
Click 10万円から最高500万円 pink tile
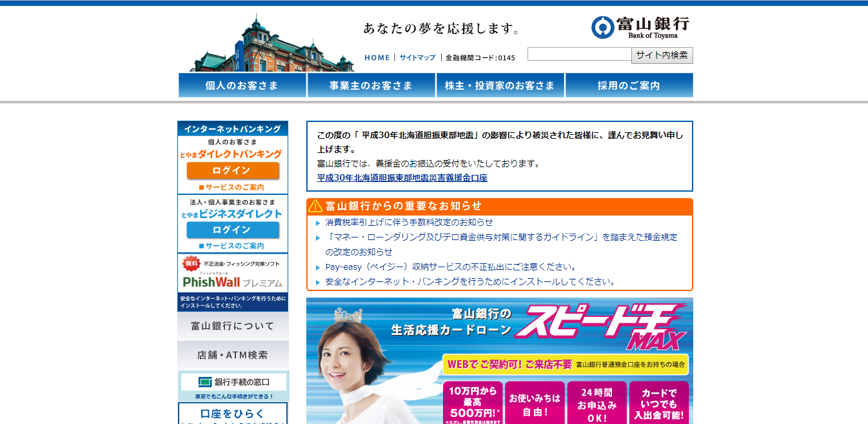[x=473, y=403]
